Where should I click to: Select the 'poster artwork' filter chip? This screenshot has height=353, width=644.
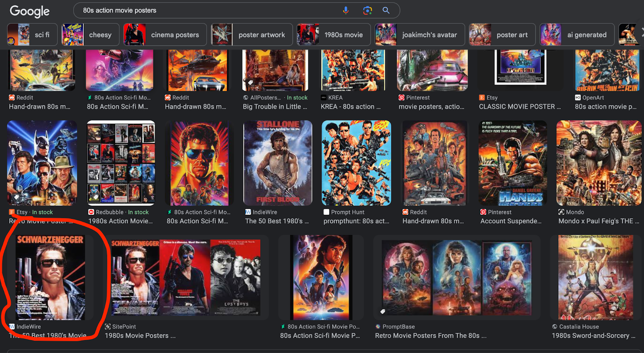252,35
